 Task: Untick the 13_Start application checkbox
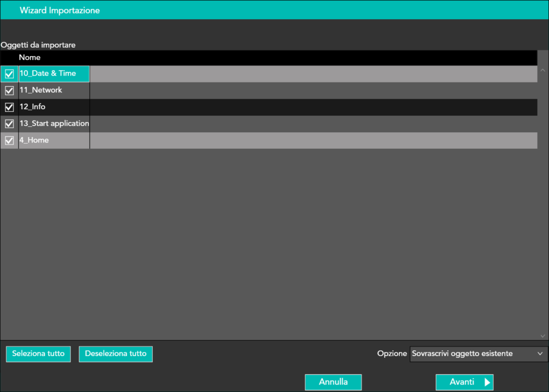click(x=9, y=124)
